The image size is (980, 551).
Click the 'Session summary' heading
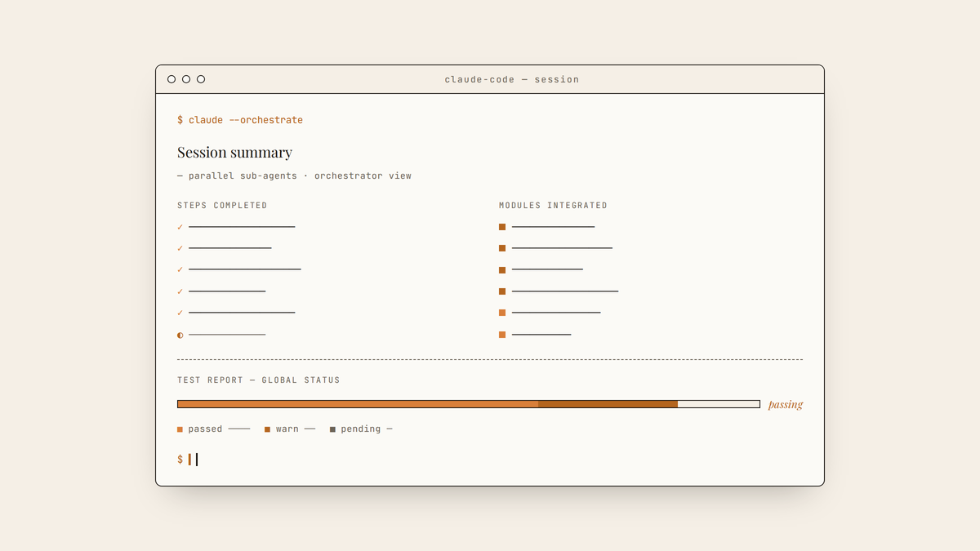pyautogui.click(x=234, y=153)
